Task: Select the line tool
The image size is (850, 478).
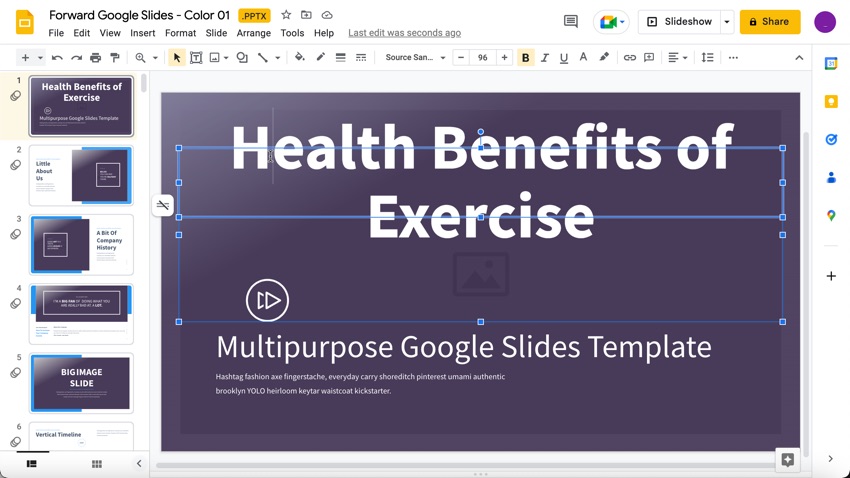Action: [x=263, y=57]
